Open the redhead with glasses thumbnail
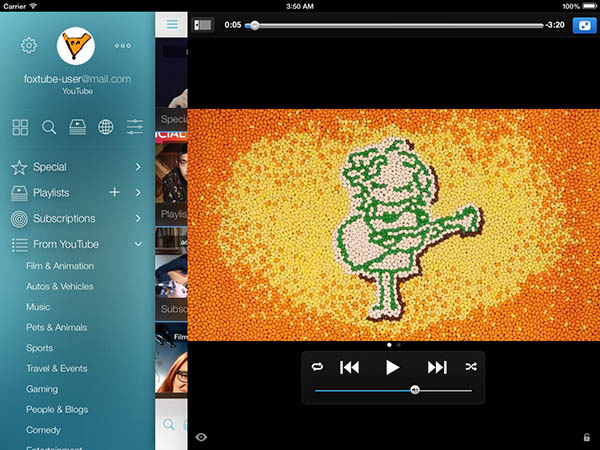 (171, 358)
